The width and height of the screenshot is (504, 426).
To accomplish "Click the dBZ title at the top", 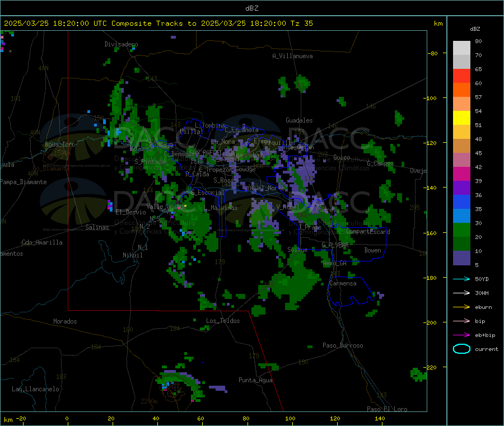I will click(251, 8).
